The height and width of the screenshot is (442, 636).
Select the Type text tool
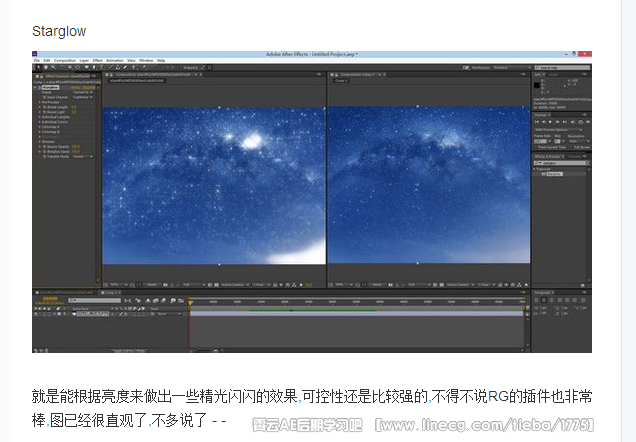pos(101,67)
